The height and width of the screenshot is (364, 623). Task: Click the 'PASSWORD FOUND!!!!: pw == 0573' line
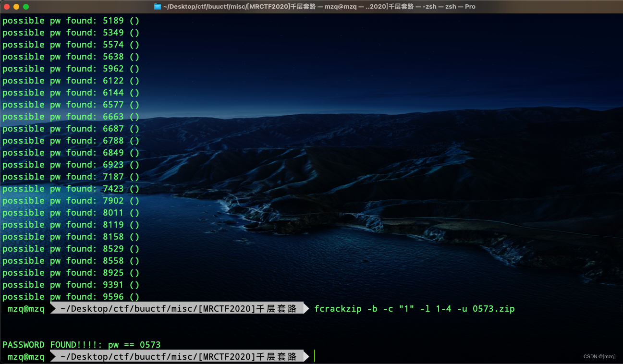(x=82, y=345)
